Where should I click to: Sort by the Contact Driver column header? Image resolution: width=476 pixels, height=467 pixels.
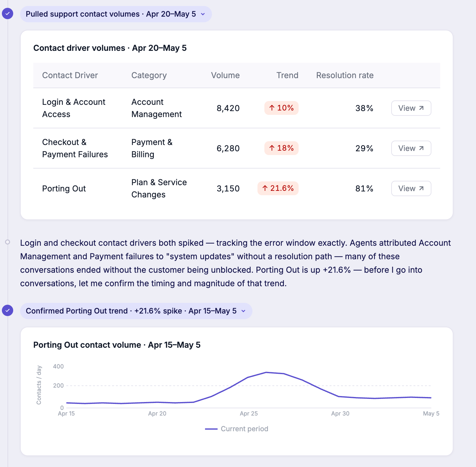coord(70,75)
